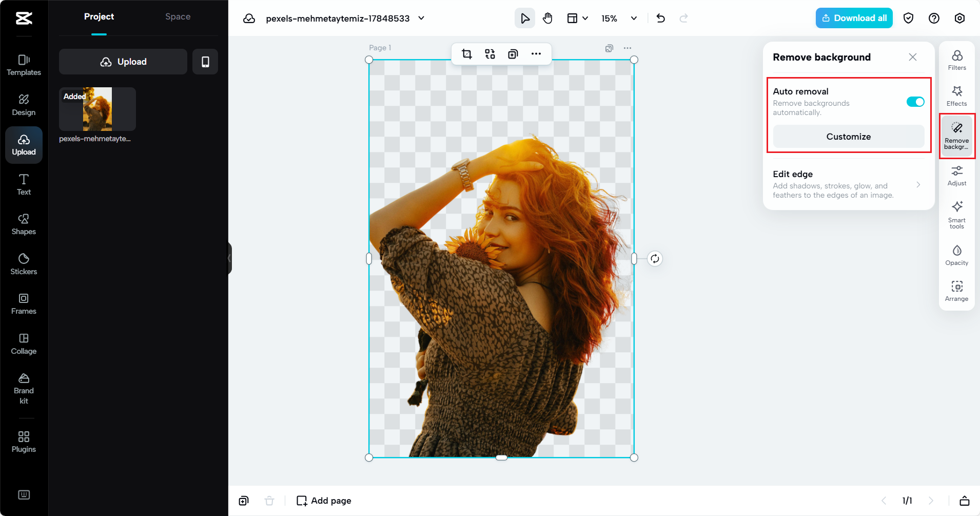This screenshot has width=980, height=516.
Task: Click the Customize button
Action: (848, 136)
